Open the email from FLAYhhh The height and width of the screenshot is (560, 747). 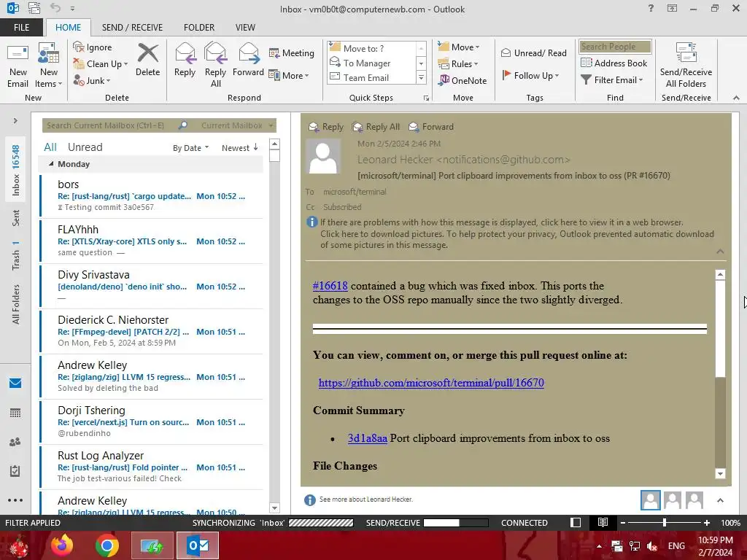click(x=152, y=241)
